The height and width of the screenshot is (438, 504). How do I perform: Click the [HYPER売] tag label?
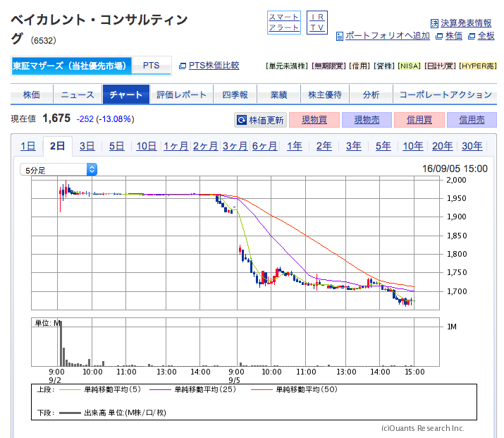click(478, 66)
